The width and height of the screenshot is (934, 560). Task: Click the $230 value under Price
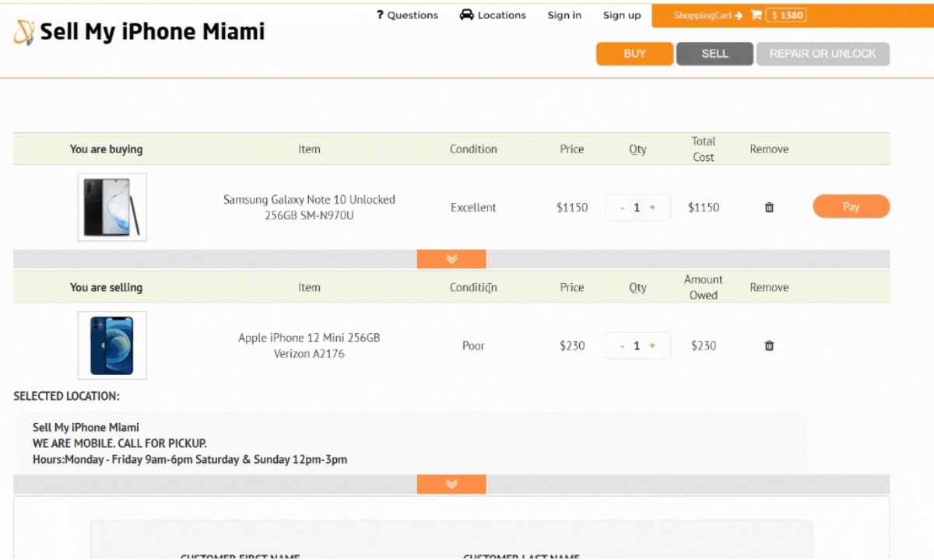(x=572, y=346)
